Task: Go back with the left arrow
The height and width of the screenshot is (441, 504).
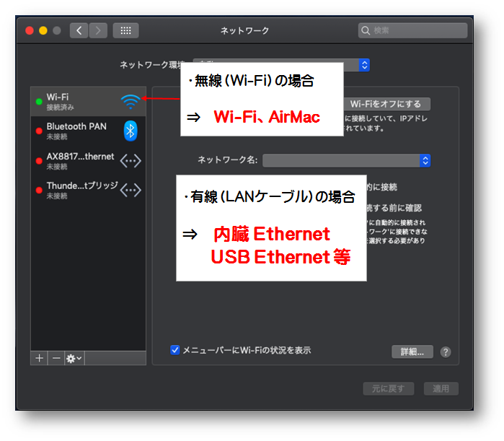Action: click(x=79, y=30)
